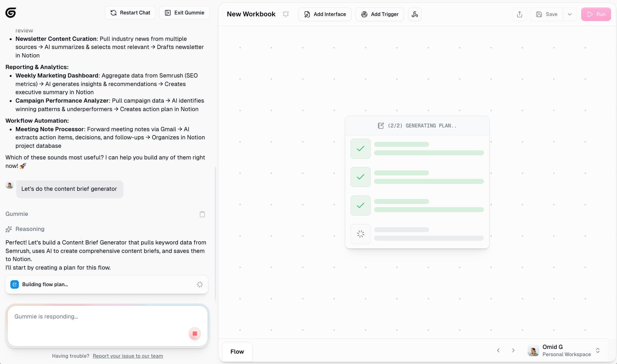Viewport: 617px width, 364px height.
Task: Click the notification bell next to New Workbook
Action: pyautogui.click(x=286, y=14)
